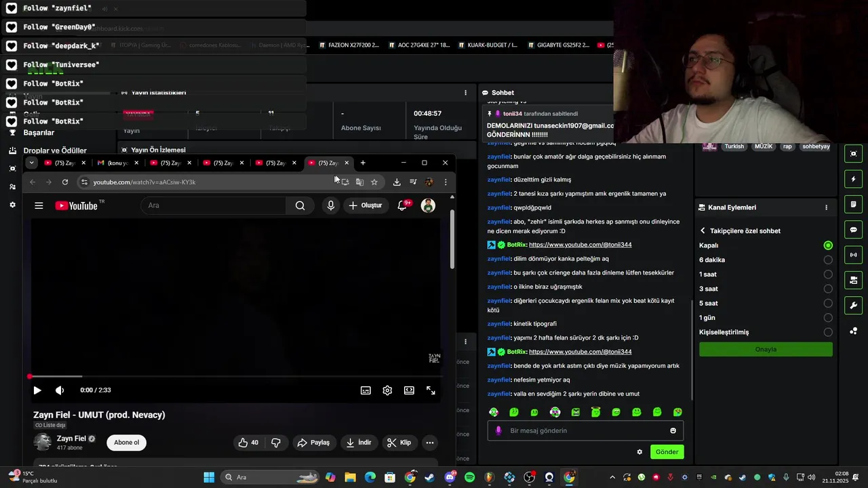868x488 pixels.
Task: Open the Oluştur create menu
Action: coord(366,205)
